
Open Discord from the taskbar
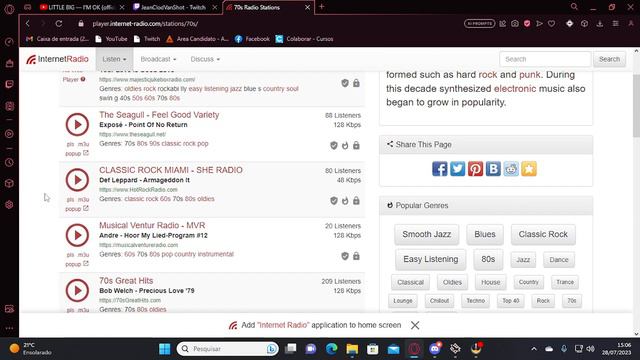(x=435, y=349)
